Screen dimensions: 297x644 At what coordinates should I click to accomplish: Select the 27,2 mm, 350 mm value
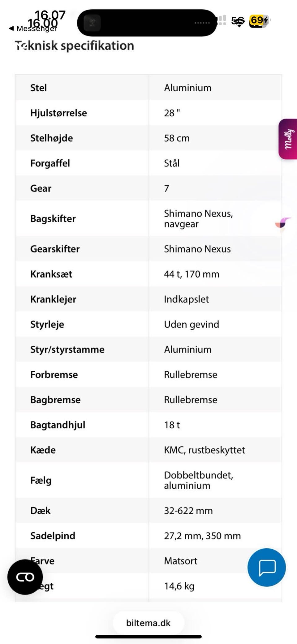(202, 536)
